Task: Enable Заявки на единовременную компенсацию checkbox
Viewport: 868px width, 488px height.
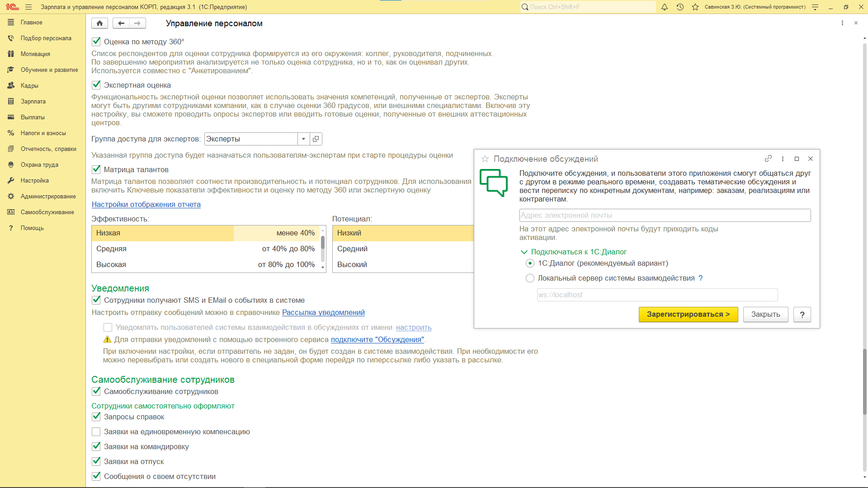Action: pos(96,432)
